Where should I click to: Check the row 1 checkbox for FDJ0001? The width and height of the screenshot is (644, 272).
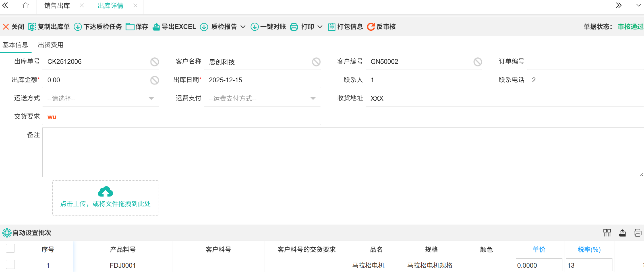tap(11, 264)
